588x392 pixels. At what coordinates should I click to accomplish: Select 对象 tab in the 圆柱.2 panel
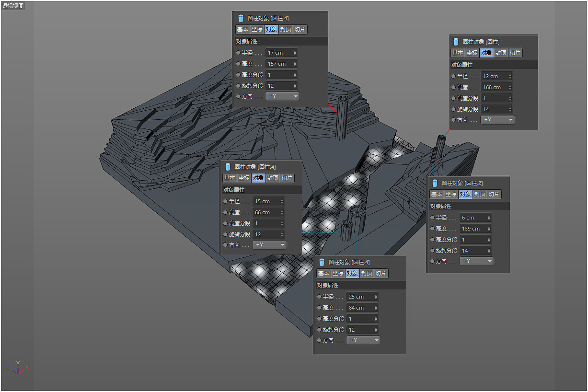pyautogui.click(x=465, y=194)
